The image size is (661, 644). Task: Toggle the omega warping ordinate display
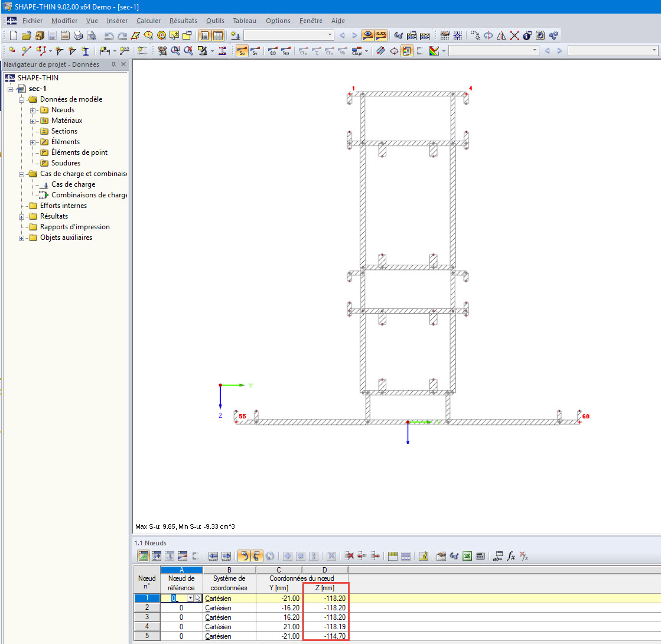(273, 51)
